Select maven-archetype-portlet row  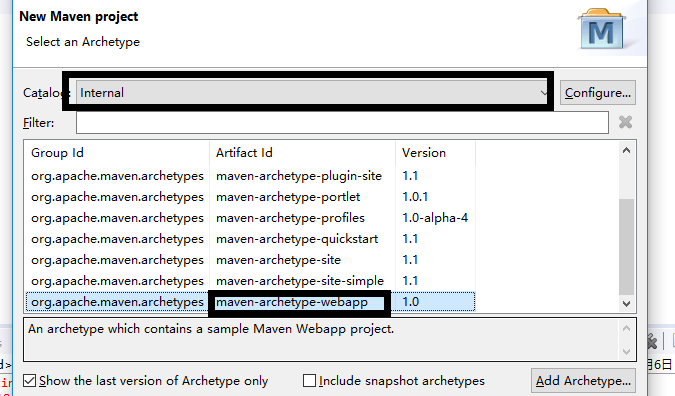(x=251, y=197)
